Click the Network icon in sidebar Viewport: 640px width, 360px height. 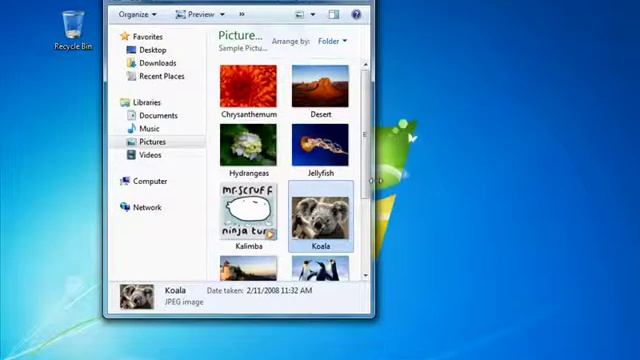click(x=125, y=207)
